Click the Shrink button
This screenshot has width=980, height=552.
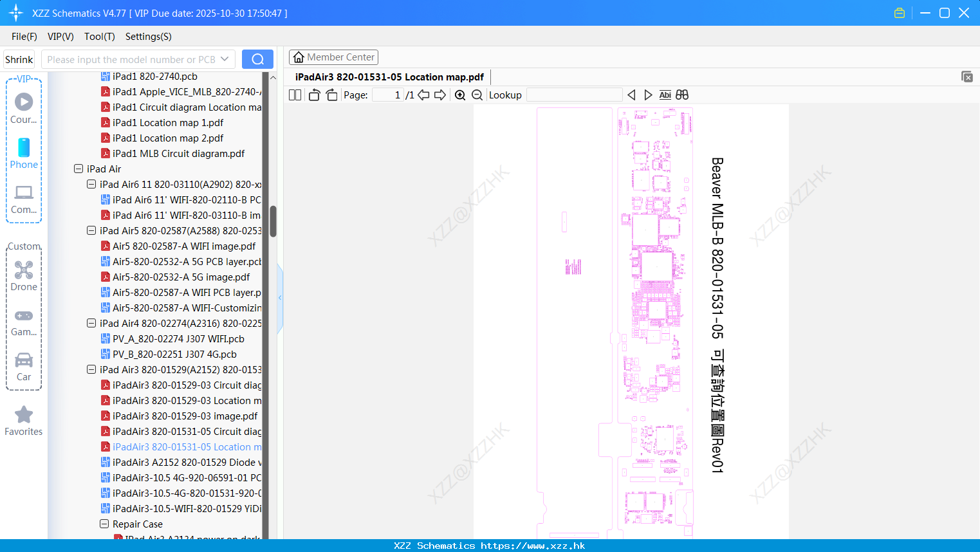pos(19,59)
